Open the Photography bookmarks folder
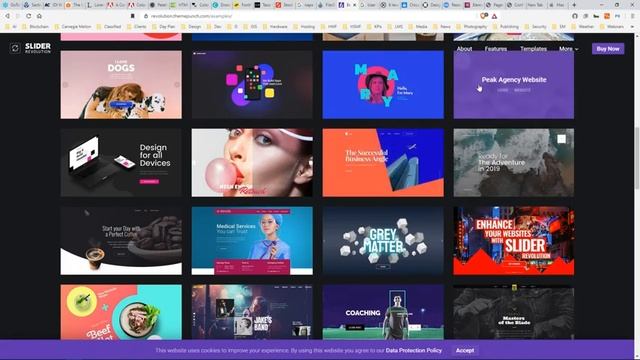Viewport: 640px width, 360px height. pos(472,27)
